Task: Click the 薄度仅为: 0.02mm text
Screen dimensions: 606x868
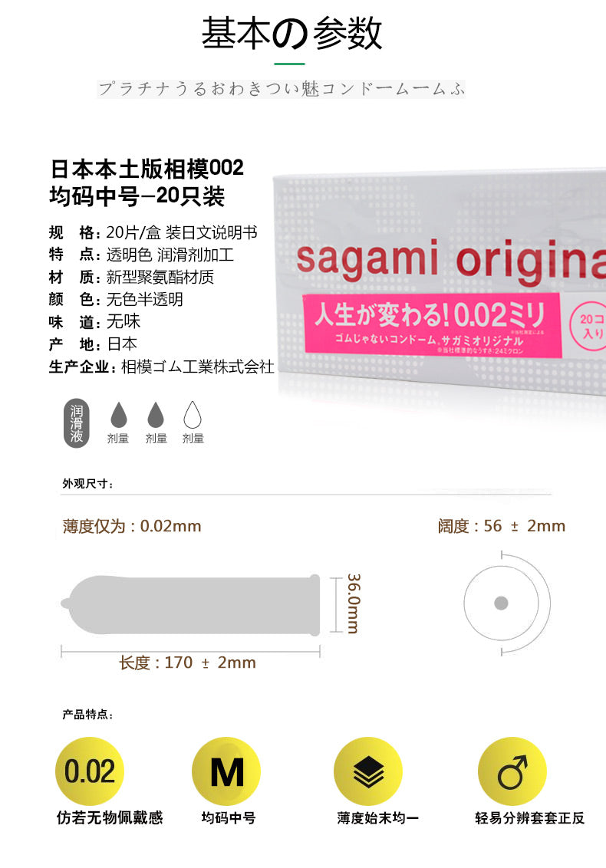Action: coord(132,526)
